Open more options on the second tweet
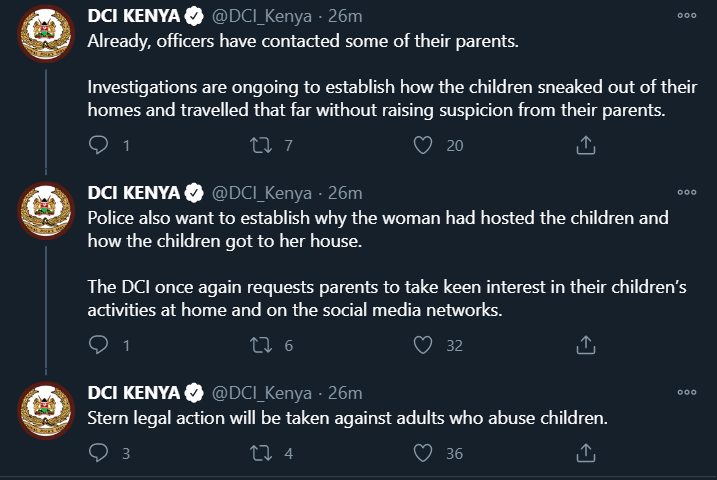 click(687, 192)
